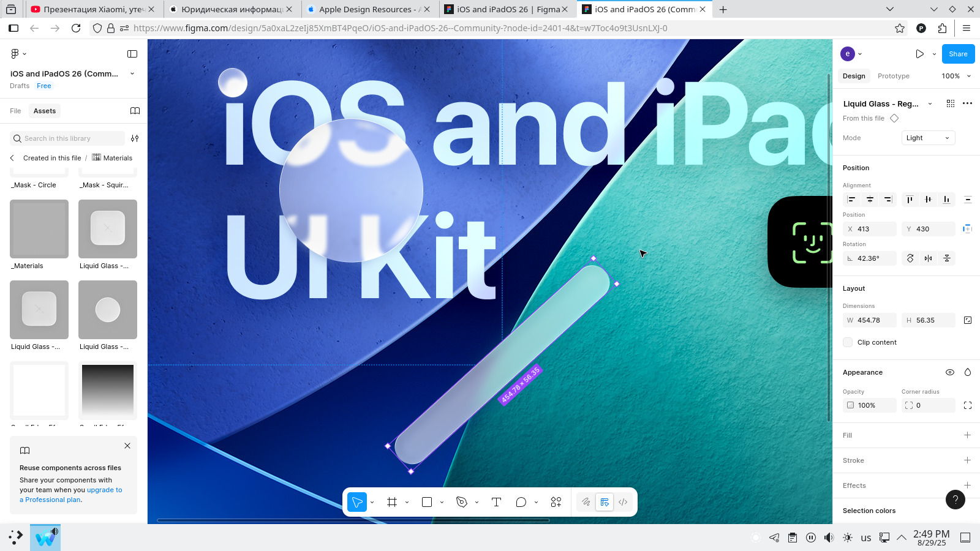
Task: Open the 100% zoom dropdown
Action: [x=956, y=76]
